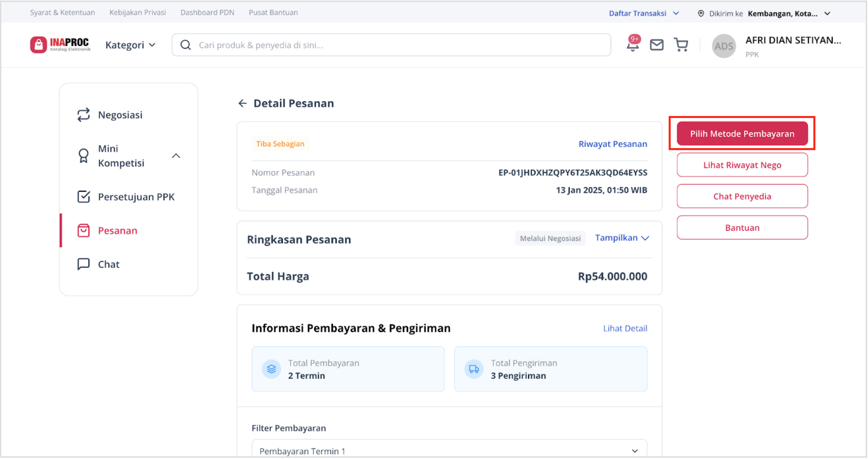This screenshot has height=459, width=868.
Task: Click the INAPROC logo
Action: [x=60, y=44]
